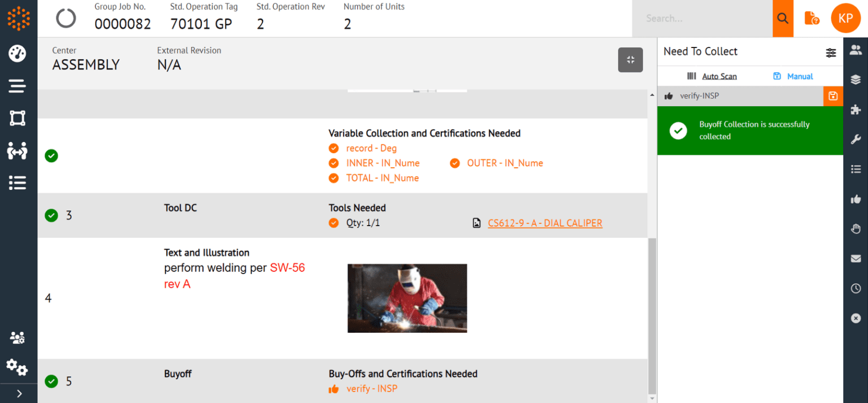Toggle the green checkmark on Tool DC step 3
This screenshot has width=868, height=403.
[x=51, y=215]
